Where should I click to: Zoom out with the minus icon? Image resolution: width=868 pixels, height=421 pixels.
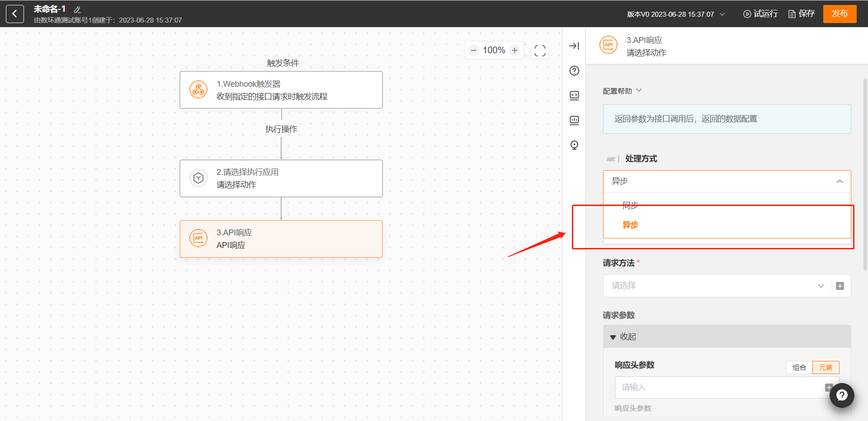(473, 50)
